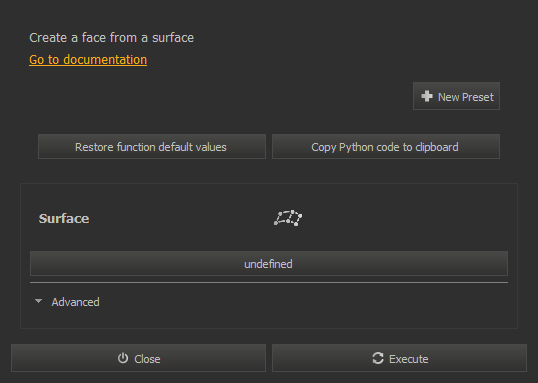This screenshot has height=383, width=538.
Task: Click the Advanced section label
Action: [75, 302]
